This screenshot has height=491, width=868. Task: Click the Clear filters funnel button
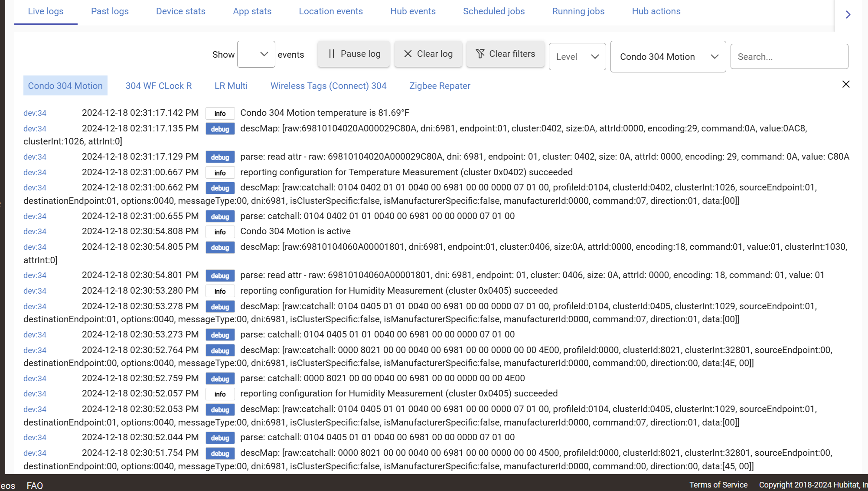(x=505, y=54)
